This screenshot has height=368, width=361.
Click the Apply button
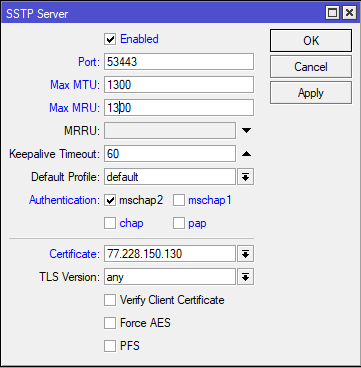[x=311, y=93]
